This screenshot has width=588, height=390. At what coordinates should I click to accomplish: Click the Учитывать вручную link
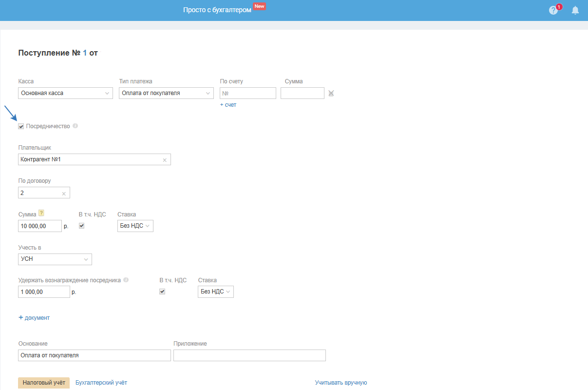pyautogui.click(x=341, y=383)
